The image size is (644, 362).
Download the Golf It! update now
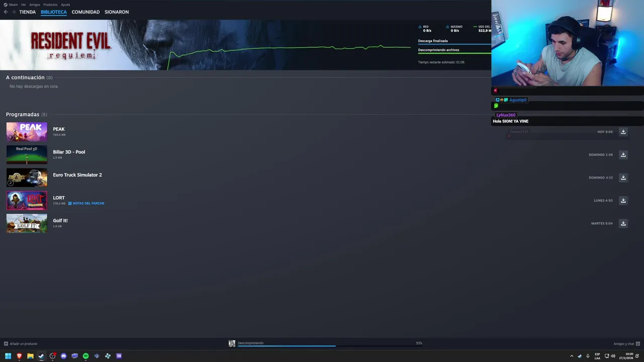click(623, 223)
